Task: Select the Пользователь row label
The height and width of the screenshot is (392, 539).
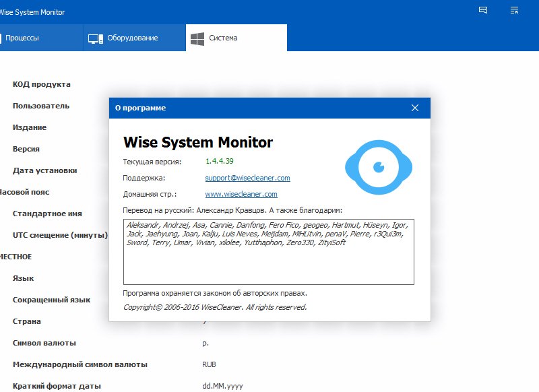Action: click(41, 106)
